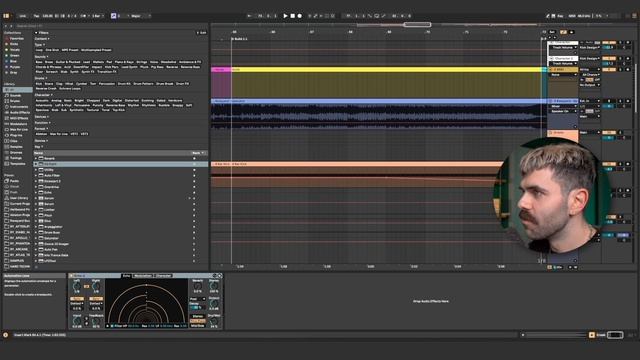640x360 pixels.
Task: Switch to the Modulation tab in device
Action: click(x=143, y=276)
